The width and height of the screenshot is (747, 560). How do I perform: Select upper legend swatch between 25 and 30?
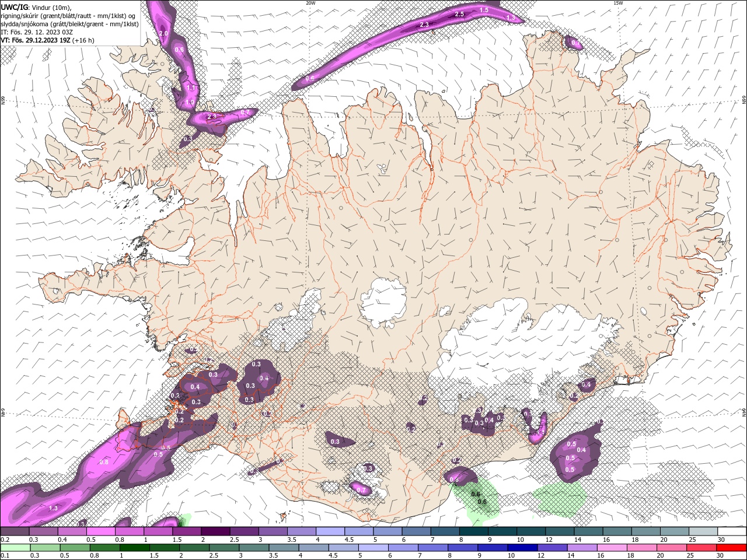click(x=704, y=531)
